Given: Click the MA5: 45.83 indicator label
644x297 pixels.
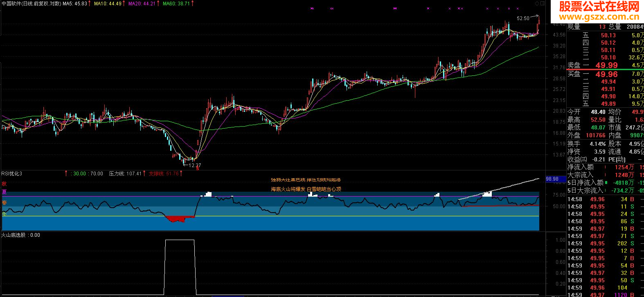Looking at the screenshot, I should point(75,3).
